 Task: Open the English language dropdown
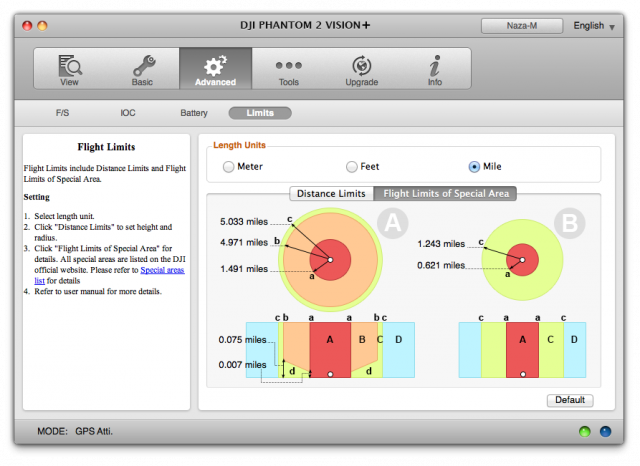click(x=594, y=26)
